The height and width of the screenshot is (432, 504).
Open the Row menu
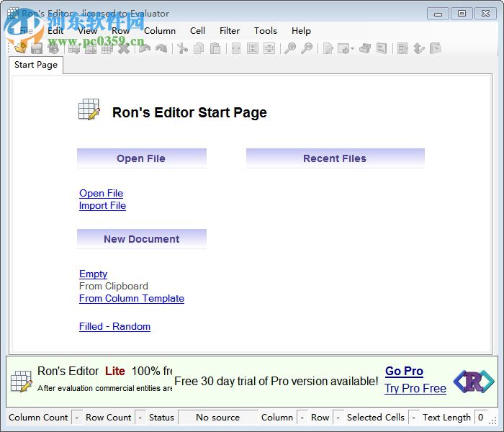pyautogui.click(x=120, y=31)
